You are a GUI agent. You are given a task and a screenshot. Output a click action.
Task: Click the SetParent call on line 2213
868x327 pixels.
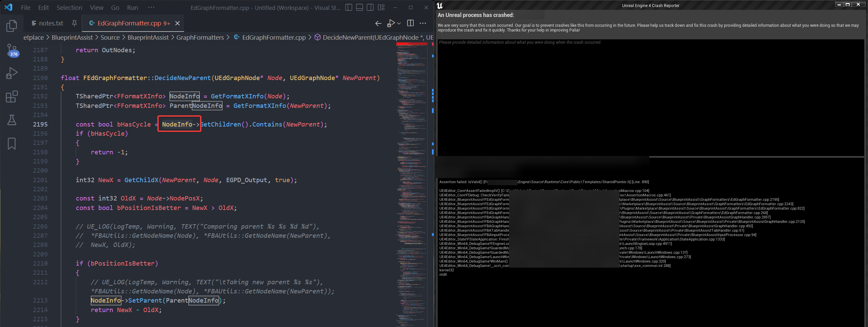coord(145,300)
